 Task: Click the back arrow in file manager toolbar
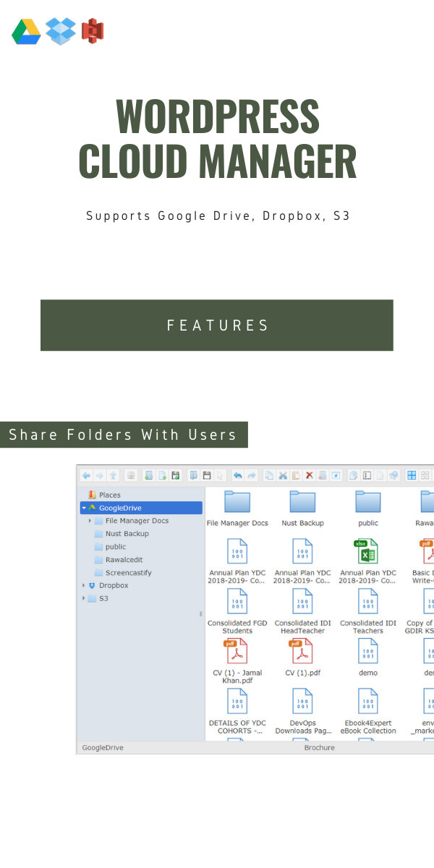point(87,475)
